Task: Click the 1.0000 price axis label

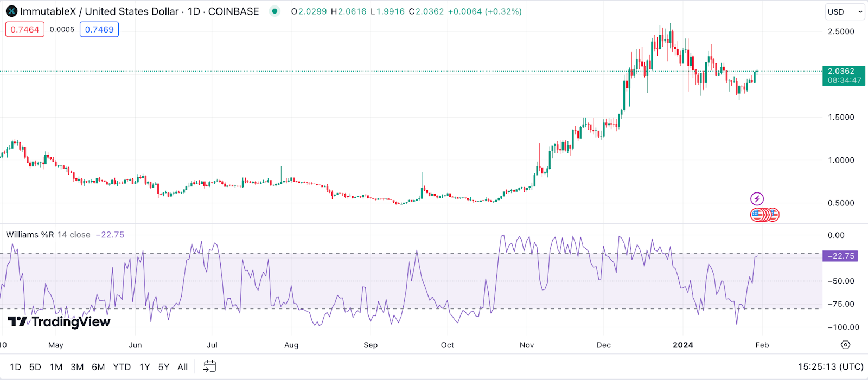Action: point(841,160)
